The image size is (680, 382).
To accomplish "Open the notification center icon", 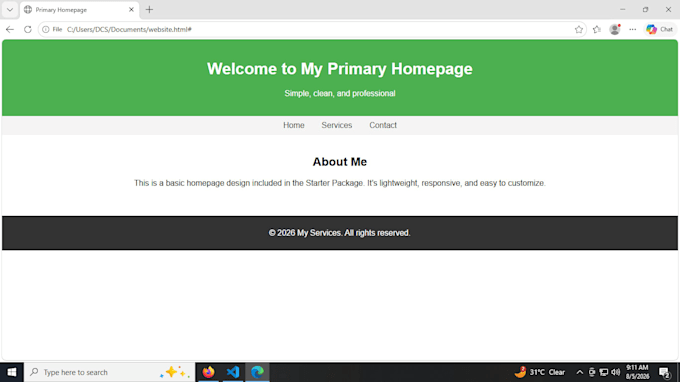I will [x=664, y=372].
